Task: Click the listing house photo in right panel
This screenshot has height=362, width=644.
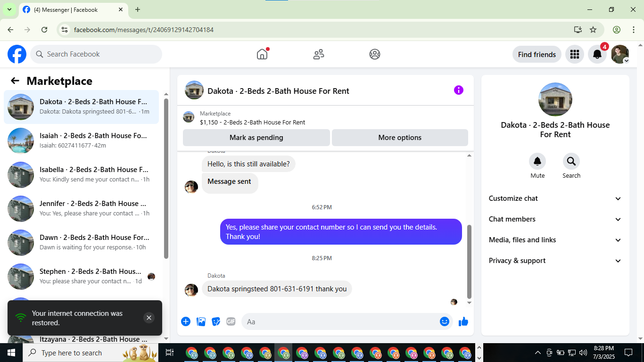Action: coord(555,99)
